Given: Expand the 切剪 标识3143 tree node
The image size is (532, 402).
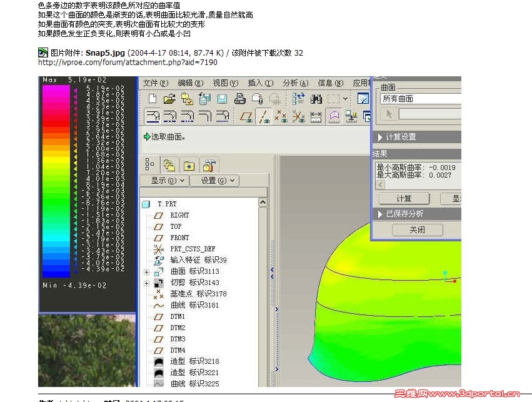Looking at the screenshot, I should 146,283.
